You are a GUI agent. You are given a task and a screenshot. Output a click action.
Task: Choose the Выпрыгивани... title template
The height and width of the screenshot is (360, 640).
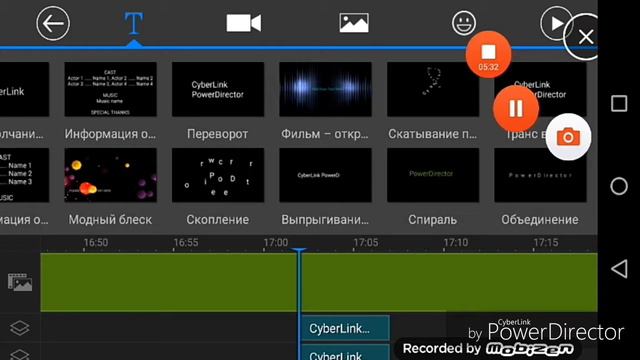(x=325, y=175)
